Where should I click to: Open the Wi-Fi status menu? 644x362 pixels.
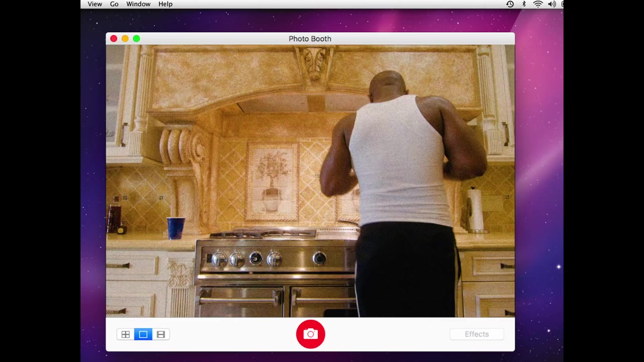(538, 4)
